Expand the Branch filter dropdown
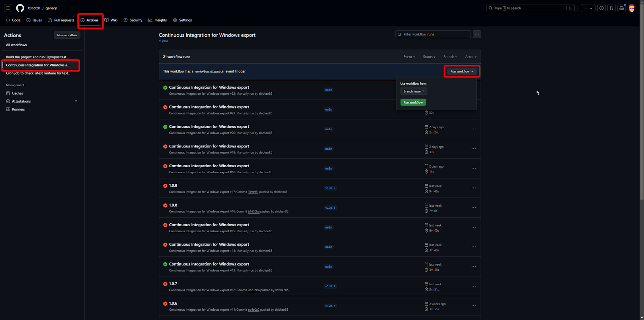This screenshot has width=644, height=320. [x=450, y=57]
